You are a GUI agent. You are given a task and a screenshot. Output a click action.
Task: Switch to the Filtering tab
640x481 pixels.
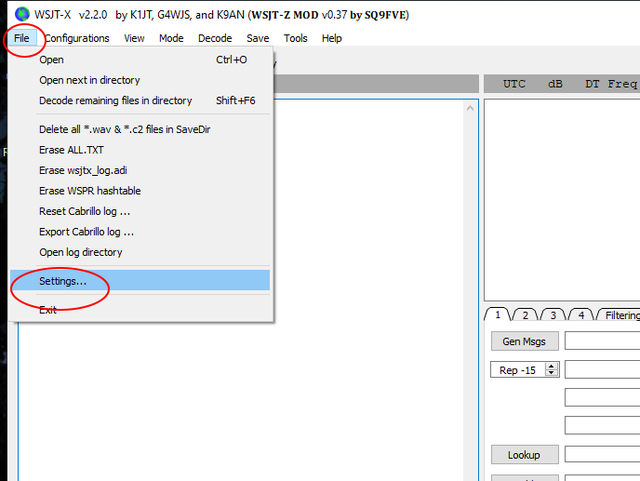(622, 315)
